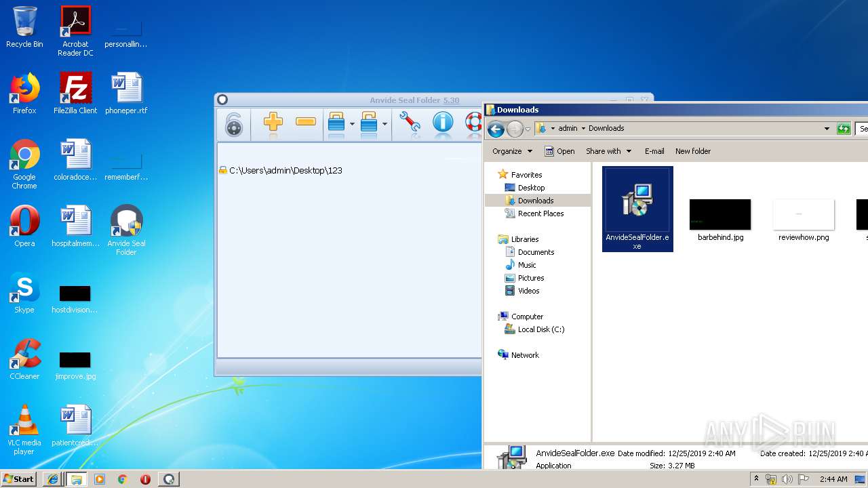This screenshot has height=488, width=868.
Task: Select reviewhow.png thumbnail
Action: click(804, 220)
